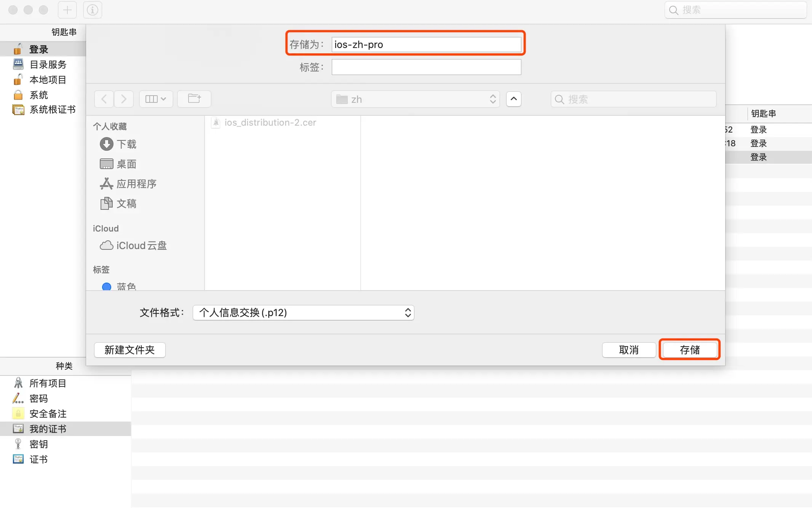Click the 取消 cancel button
Screen dimensions: 812x508
pyautogui.click(x=628, y=350)
